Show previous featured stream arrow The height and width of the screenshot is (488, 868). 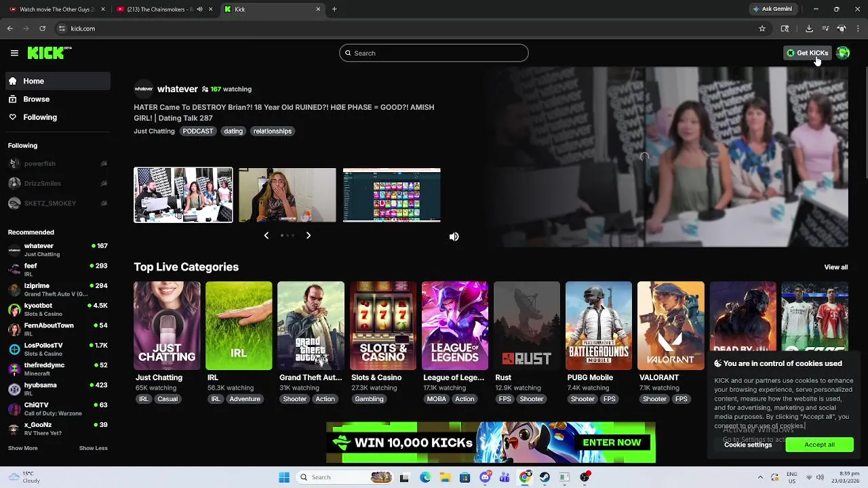tap(267, 235)
